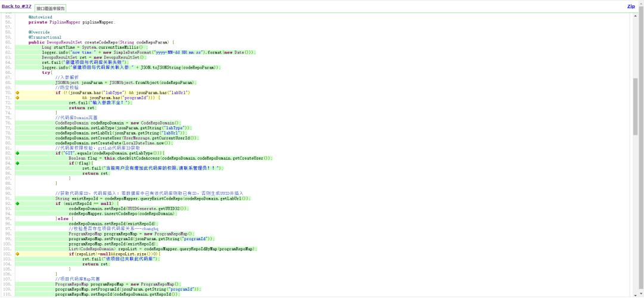Click 'String existRepoId = codeRepoMapper.queryExistCodeRepo' line
Viewport: 644px width, 298px height.
coord(153,198)
